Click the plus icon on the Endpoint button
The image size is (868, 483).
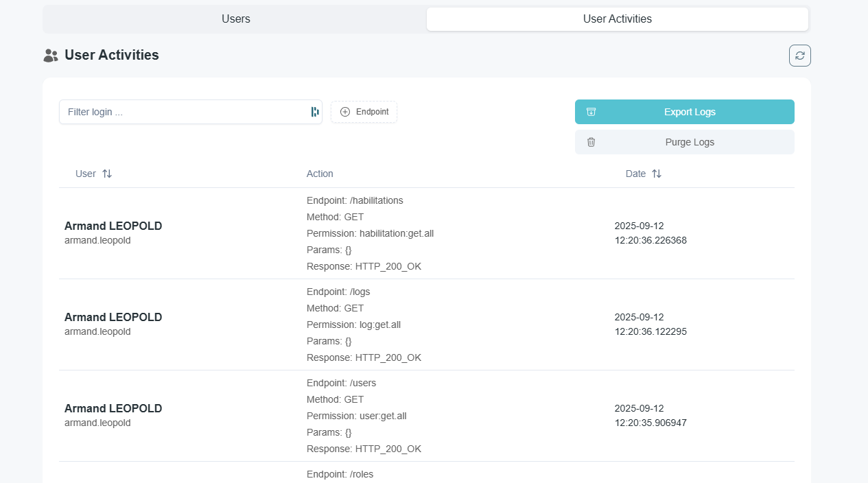[x=345, y=111]
